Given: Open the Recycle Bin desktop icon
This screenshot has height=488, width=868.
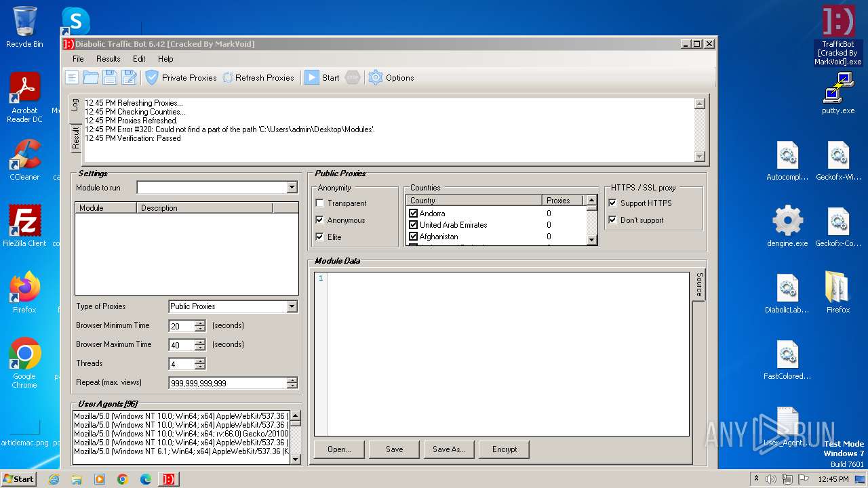Looking at the screenshot, I should (24, 27).
